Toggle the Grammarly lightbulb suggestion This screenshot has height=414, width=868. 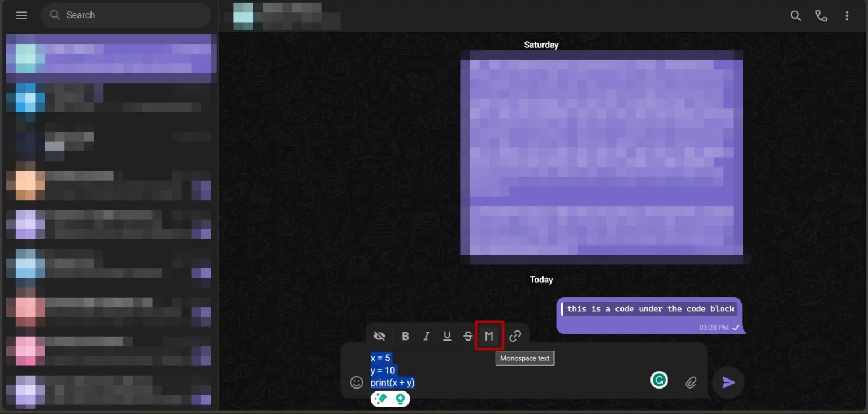pos(400,399)
